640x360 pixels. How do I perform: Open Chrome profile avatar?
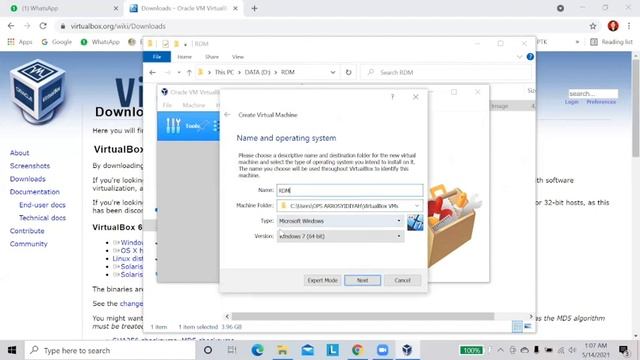(613, 26)
